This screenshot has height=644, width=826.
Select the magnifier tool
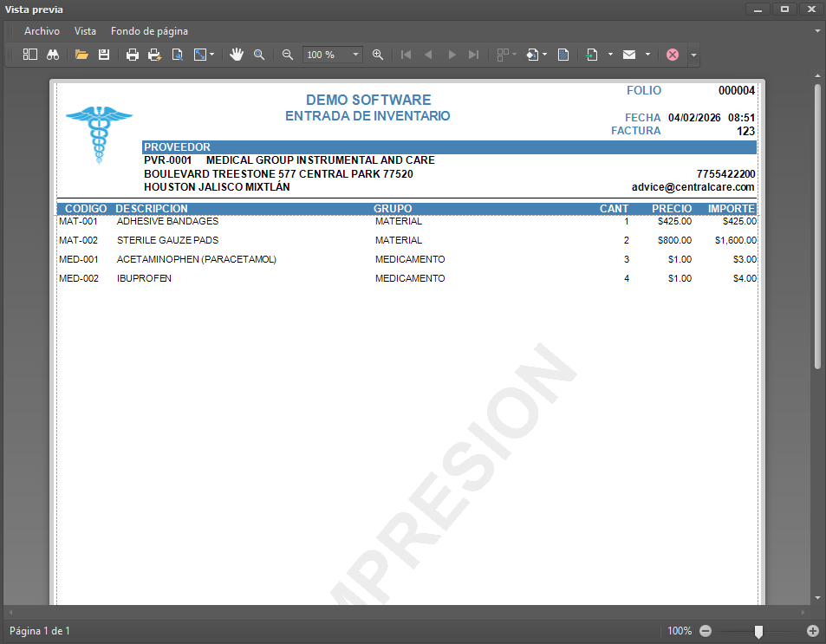pos(259,55)
